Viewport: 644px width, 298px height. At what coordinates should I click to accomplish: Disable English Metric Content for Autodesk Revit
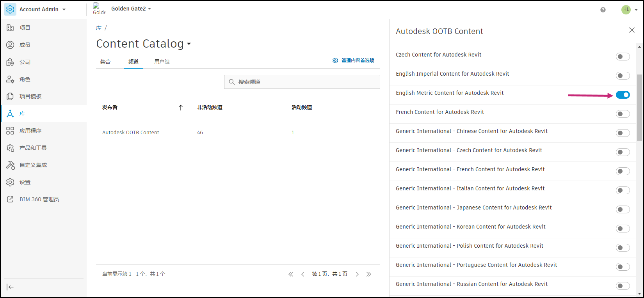623,95
